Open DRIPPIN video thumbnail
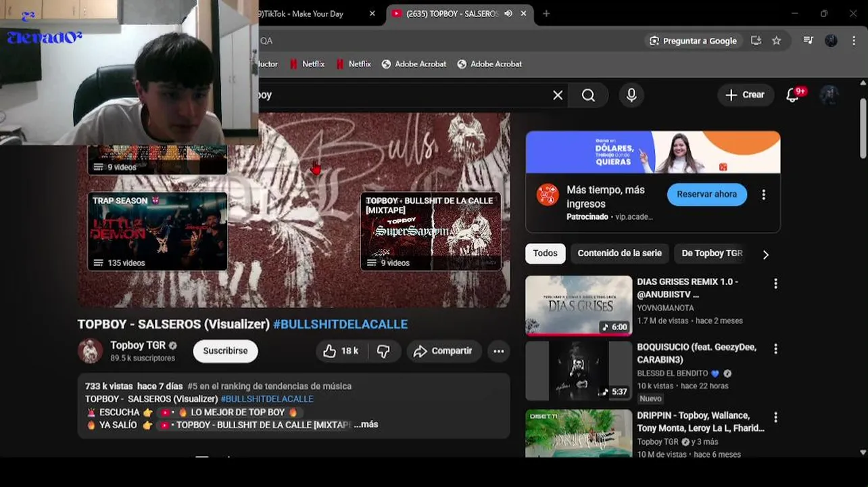 point(579,433)
